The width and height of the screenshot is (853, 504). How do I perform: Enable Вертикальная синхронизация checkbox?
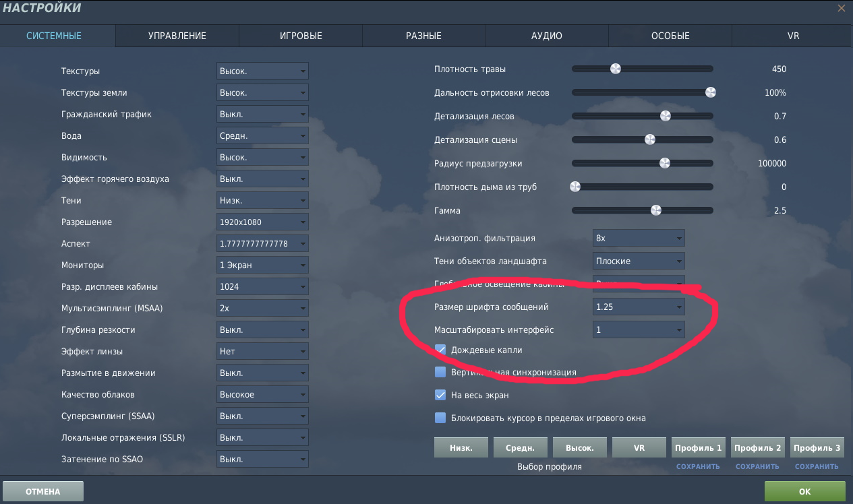pos(440,372)
